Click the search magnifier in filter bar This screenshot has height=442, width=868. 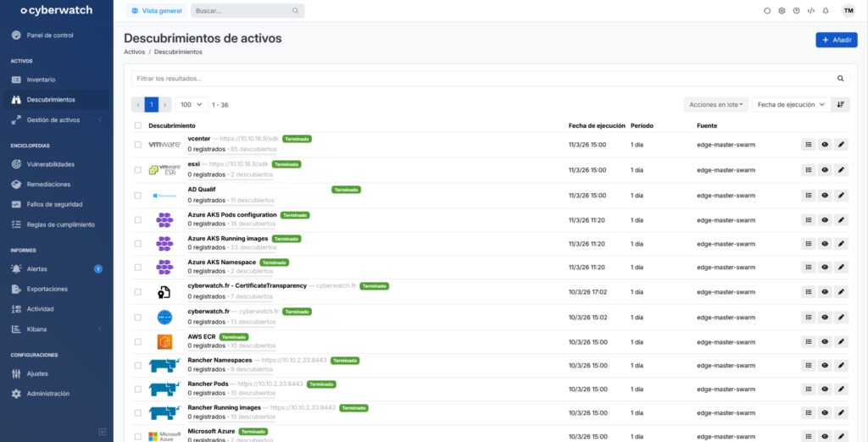pos(841,79)
